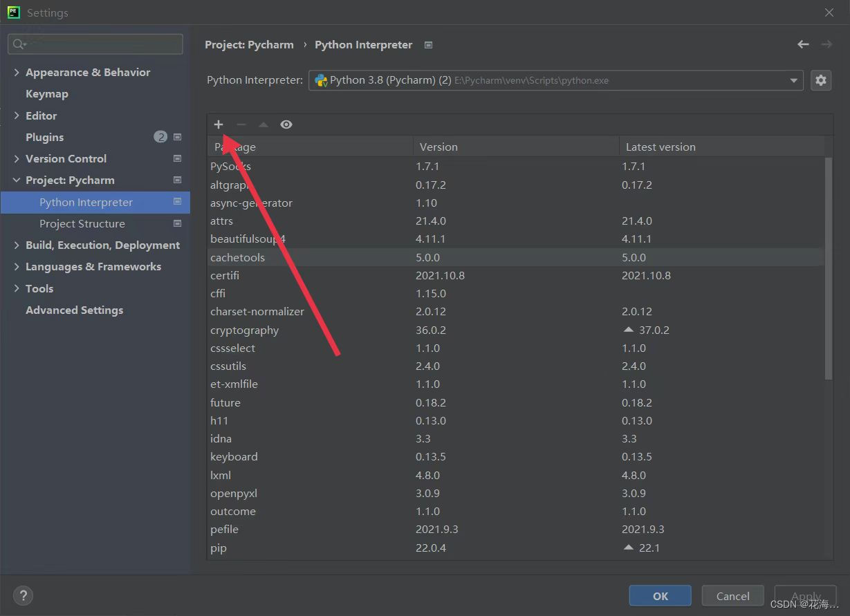Collapse the Project: Pycharm section
The image size is (850, 616).
(x=17, y=180)
